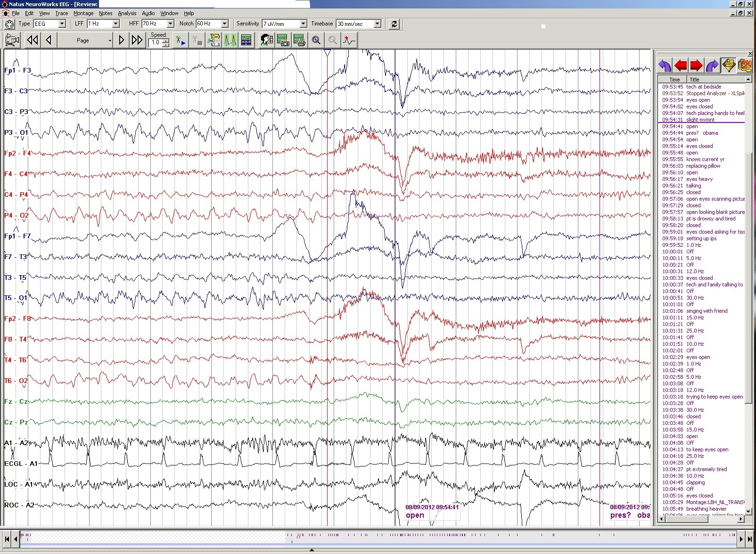The width and height of the screenshot is (756, 554).
Task: Click the video camera icon in toolbar
Action: click(x=12, y=41)
